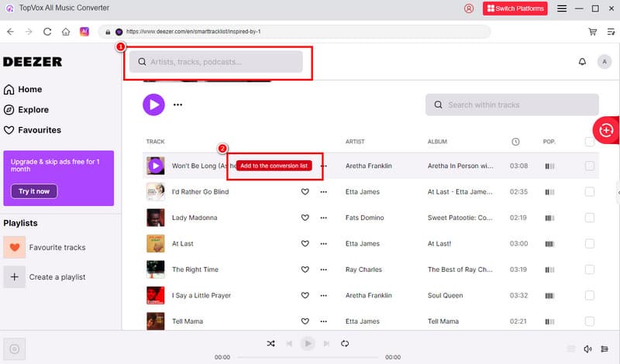The width and height of the screenshot is (620, 364).
Task: Check the Won't Be Long track checkbox
Action: tap(589, 166)
